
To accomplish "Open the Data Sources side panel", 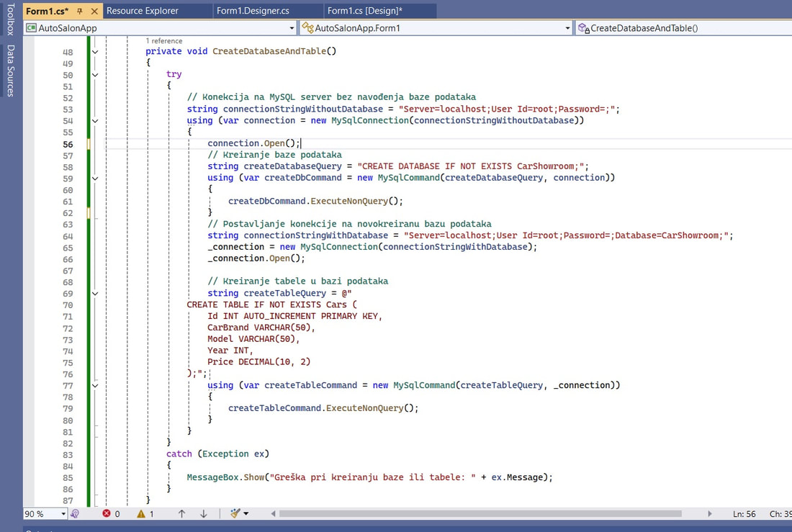I will point(10,71).
